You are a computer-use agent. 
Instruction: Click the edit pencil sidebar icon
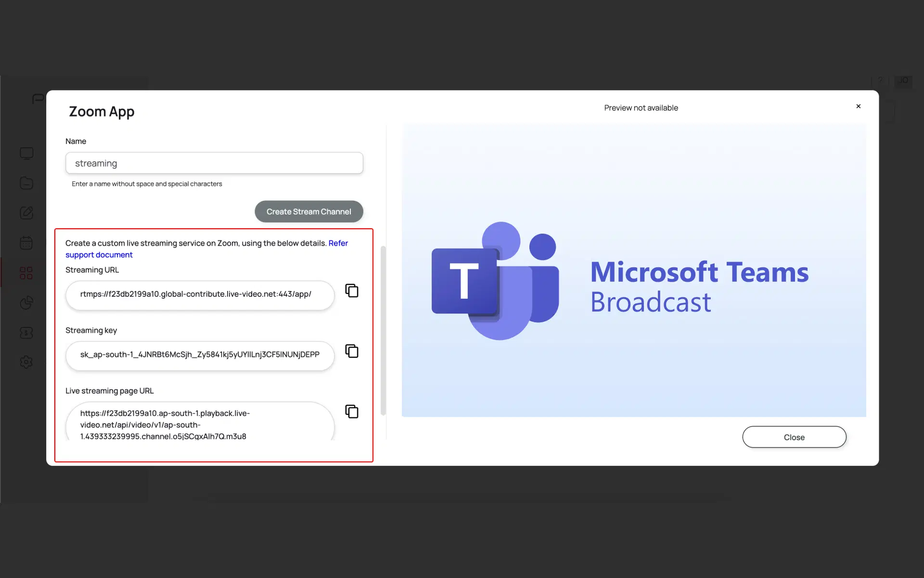26,213
